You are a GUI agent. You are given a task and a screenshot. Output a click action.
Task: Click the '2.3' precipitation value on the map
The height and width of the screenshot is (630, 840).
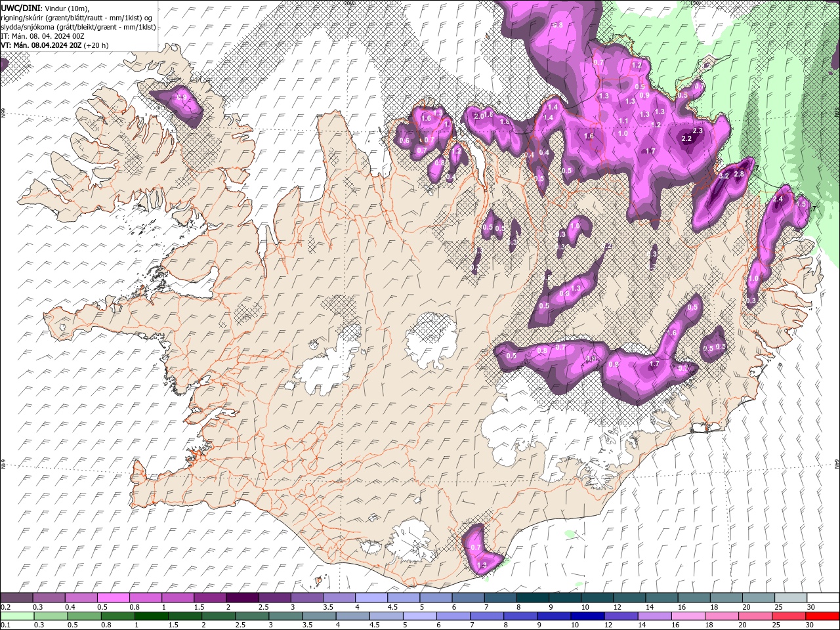(698, 131)
